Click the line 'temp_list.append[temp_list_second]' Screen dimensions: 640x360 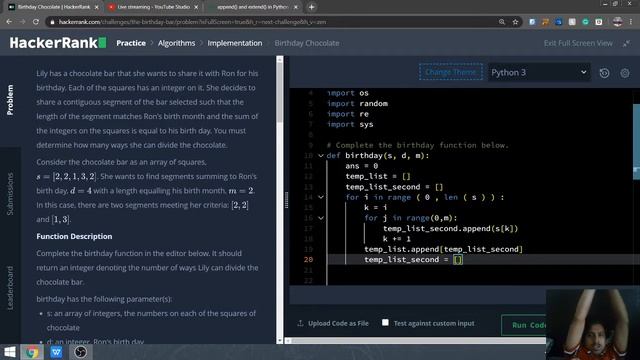(x=443, y=249)
